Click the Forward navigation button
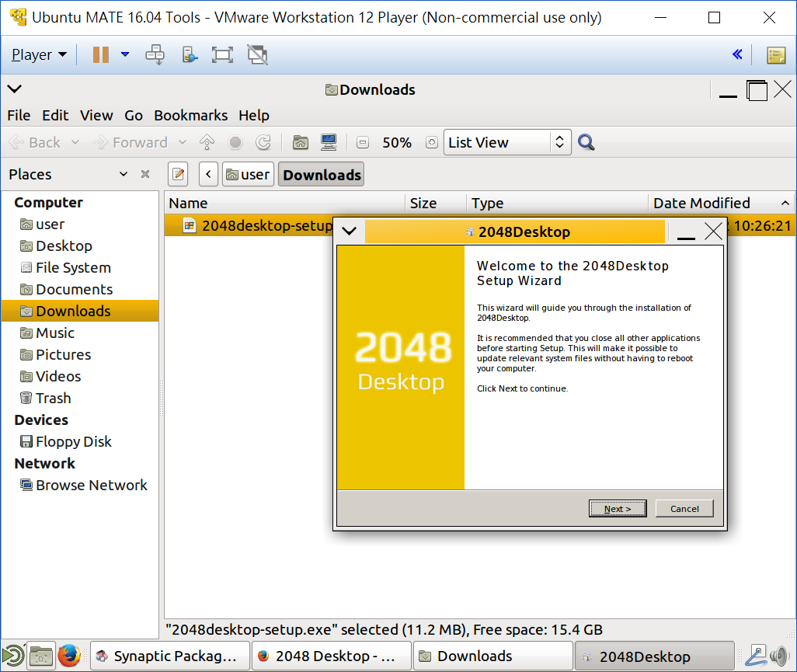This screenshot has width=797, height=672. pos(131,142)
